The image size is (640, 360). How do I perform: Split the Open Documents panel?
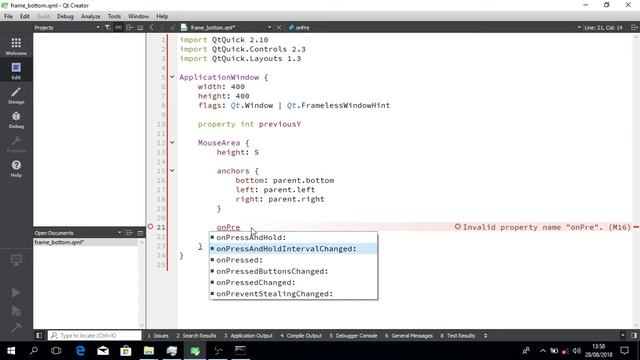[x=129, y=233]
